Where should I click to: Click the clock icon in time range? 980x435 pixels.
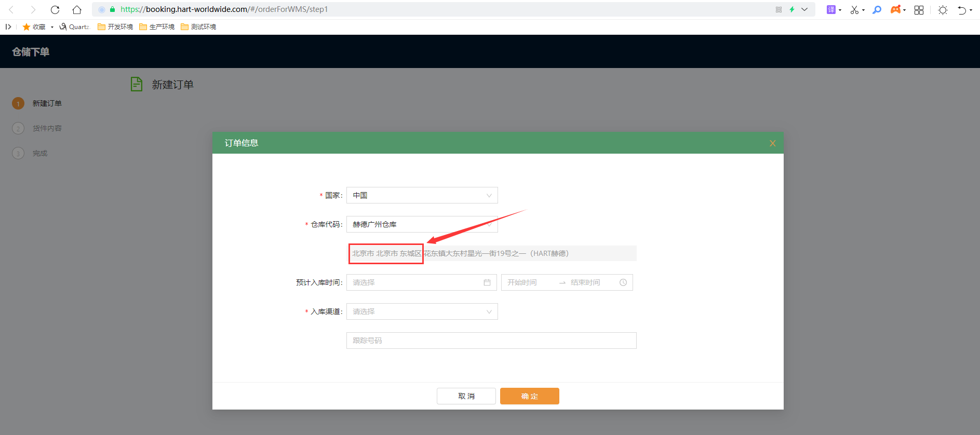tap(623, 282)
